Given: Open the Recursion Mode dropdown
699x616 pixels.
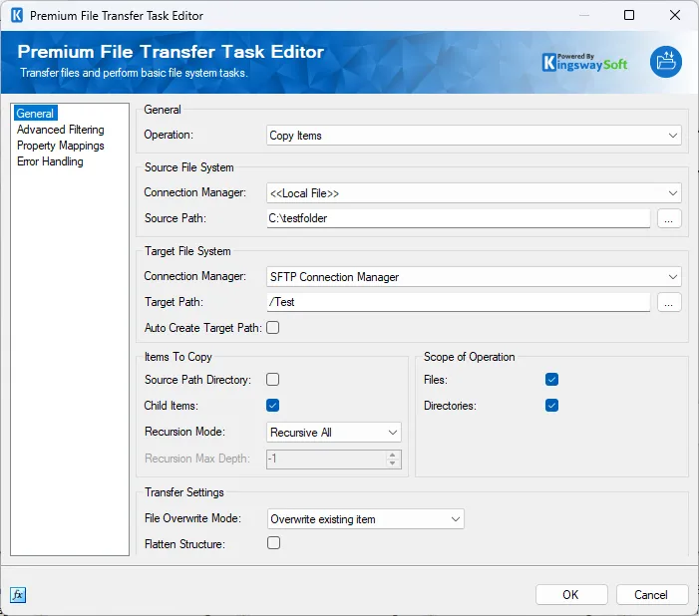Looking at the screenshot, I should (334, 433).
